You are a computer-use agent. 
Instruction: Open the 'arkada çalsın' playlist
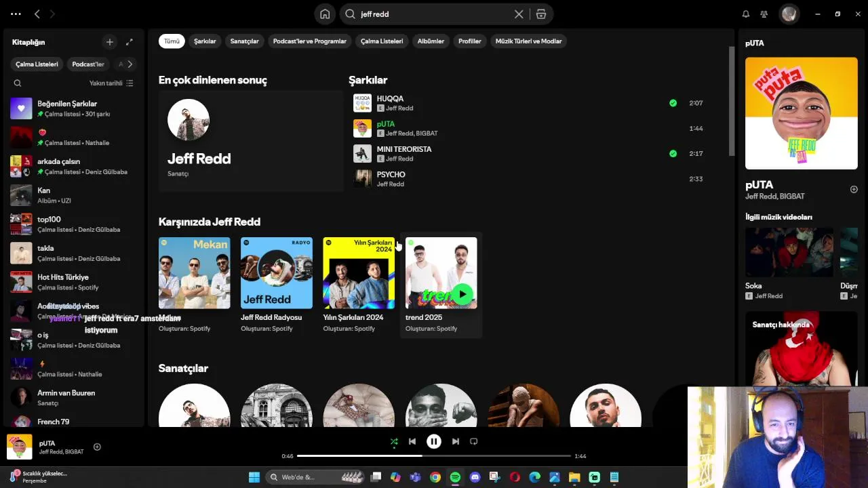tap(74, 167)
